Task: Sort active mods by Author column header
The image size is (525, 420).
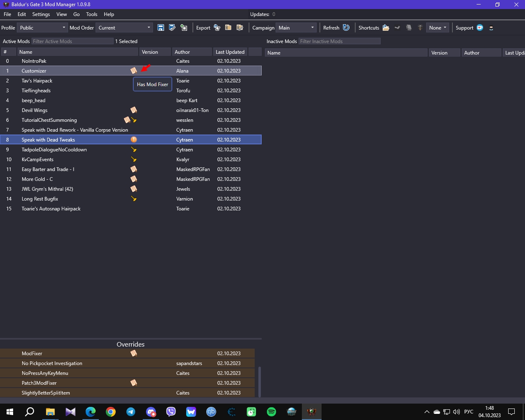Action: pos(192,52)
